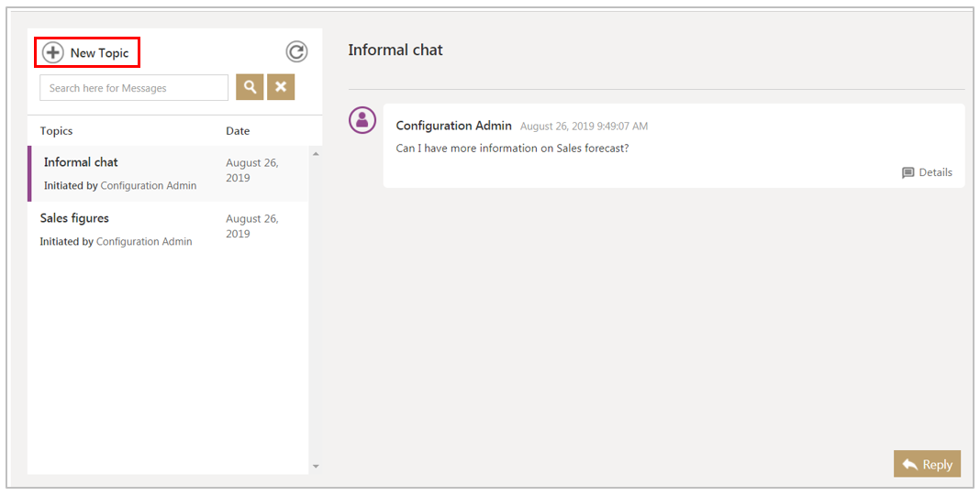Image resolution: width=980 pixels, height=496 pixels.
Task: Refresh the topics list
Action: point(296,52)
